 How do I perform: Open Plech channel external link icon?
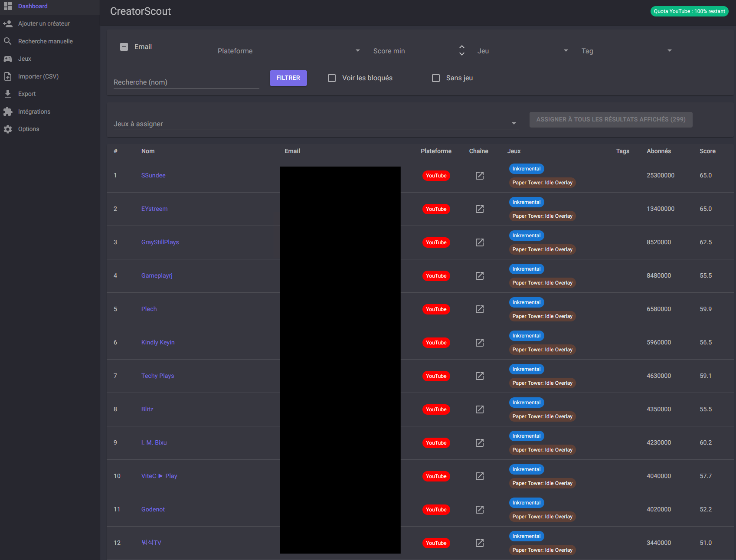pos(480,309)
